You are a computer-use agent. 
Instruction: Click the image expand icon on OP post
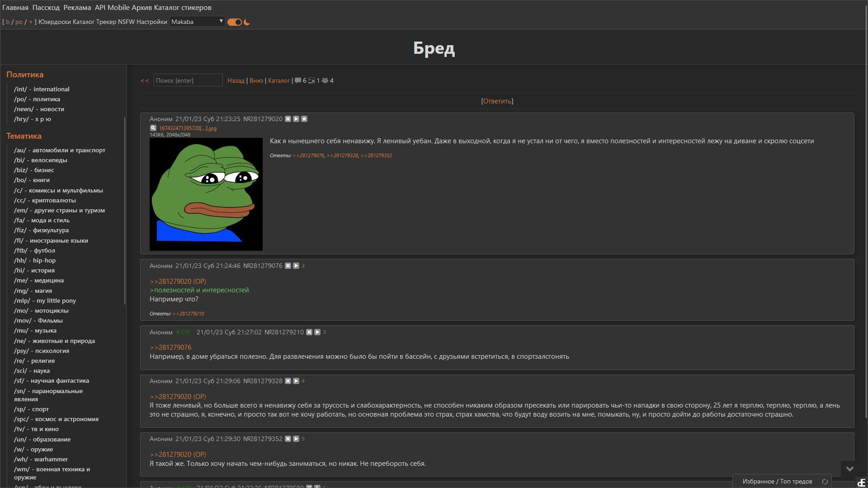153,128
